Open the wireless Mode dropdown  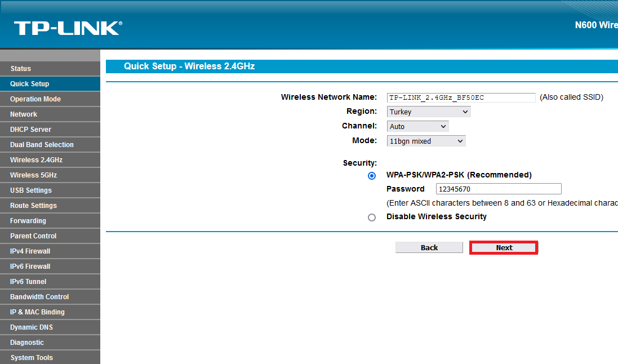[x=425, y=140]
